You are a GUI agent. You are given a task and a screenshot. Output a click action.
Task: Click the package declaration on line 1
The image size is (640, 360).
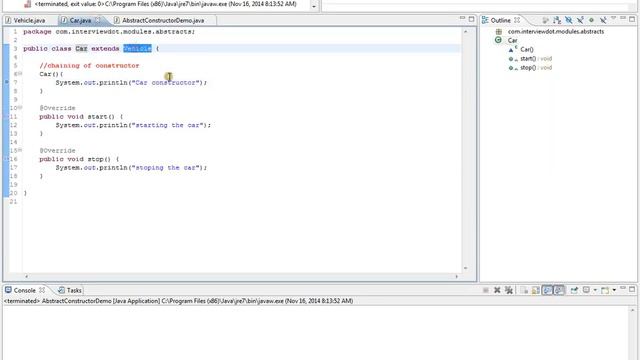click(x=109, y=31)
